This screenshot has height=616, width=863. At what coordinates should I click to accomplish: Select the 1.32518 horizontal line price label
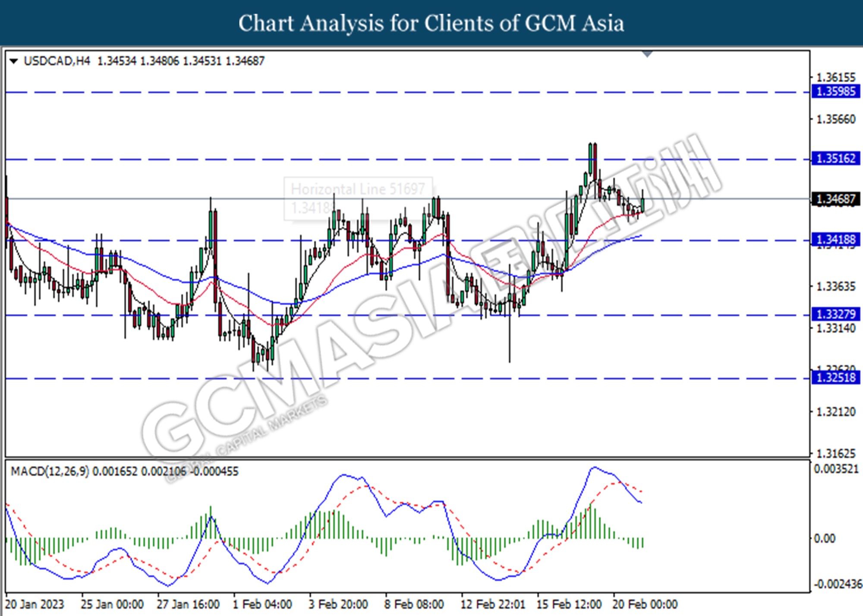(x=836, y=377)
